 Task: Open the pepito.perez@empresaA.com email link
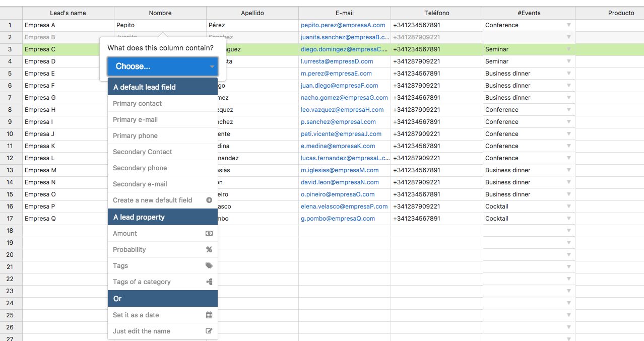click(343, 25)
